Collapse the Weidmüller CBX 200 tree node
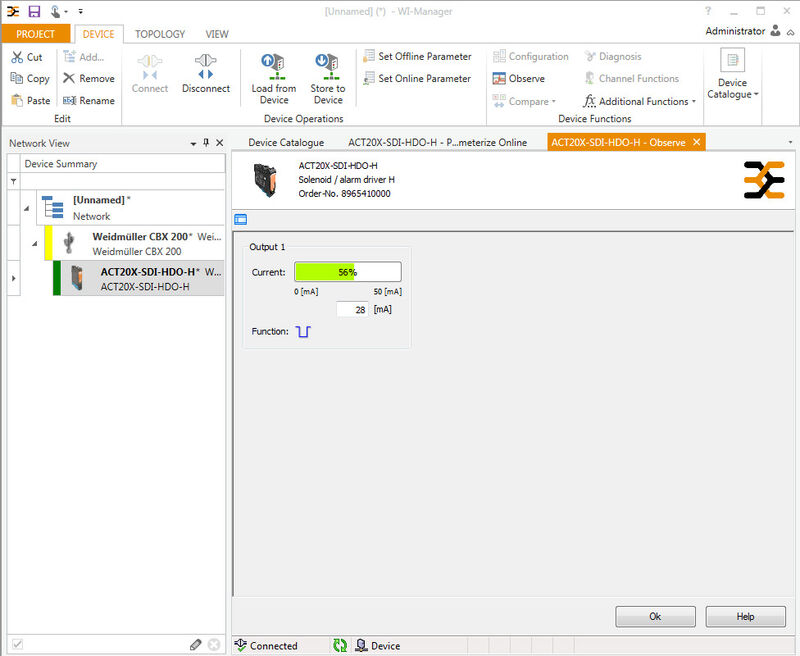Screen dimensions: 800x656 click(x=35, y=243)
